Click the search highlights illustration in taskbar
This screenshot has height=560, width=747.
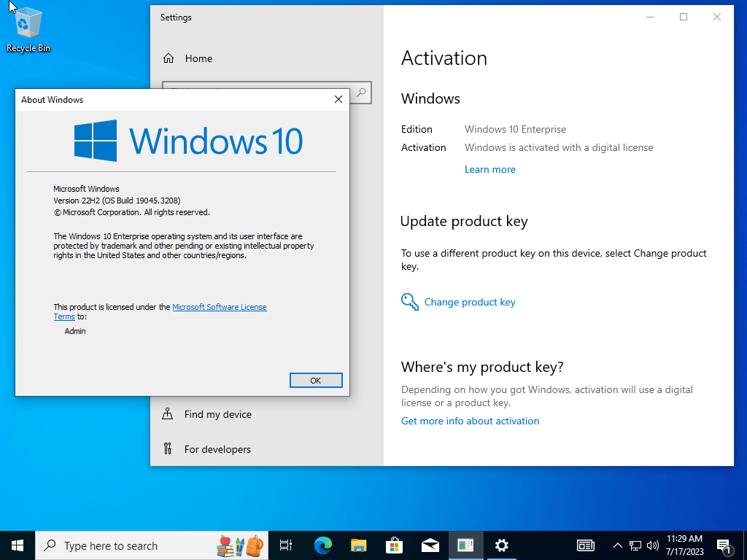point(240,545)
